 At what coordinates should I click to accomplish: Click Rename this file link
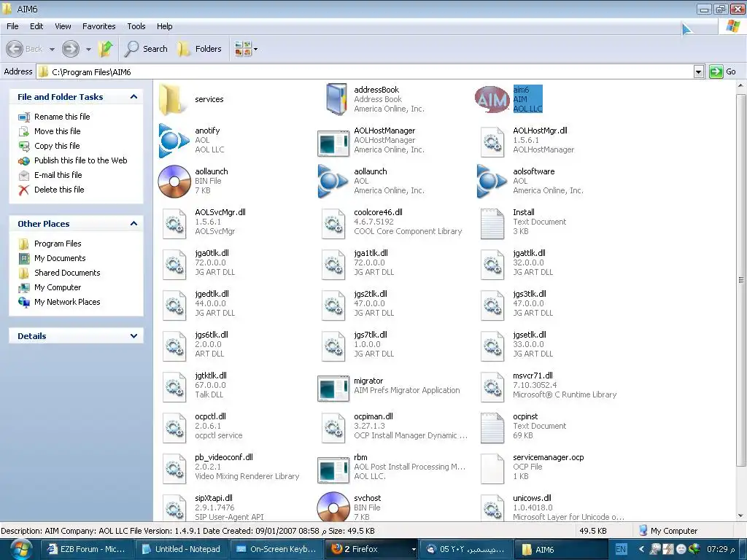[x=62, y=117]
